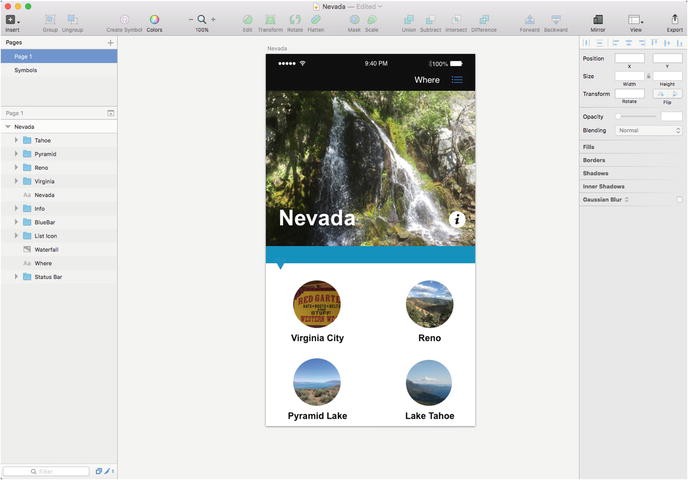
Task: Click the Reno circle thumbnail
Action: (430, 304)
